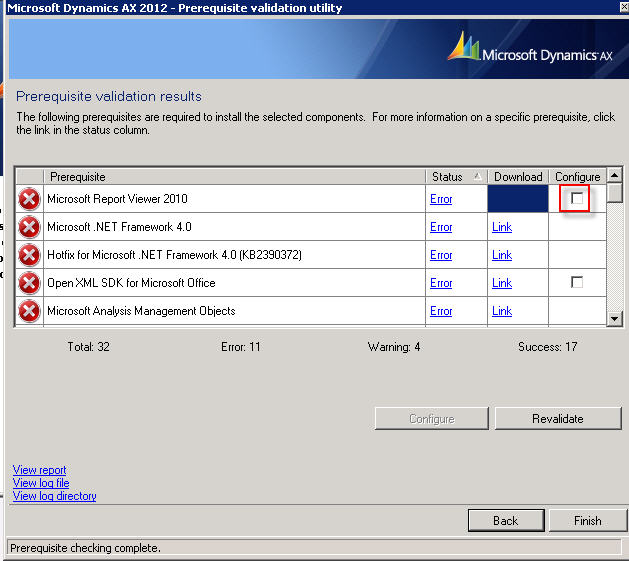629x561 pixels.
Task: Click the Back button
Action: pyautogui.click(x=506, y=520)
